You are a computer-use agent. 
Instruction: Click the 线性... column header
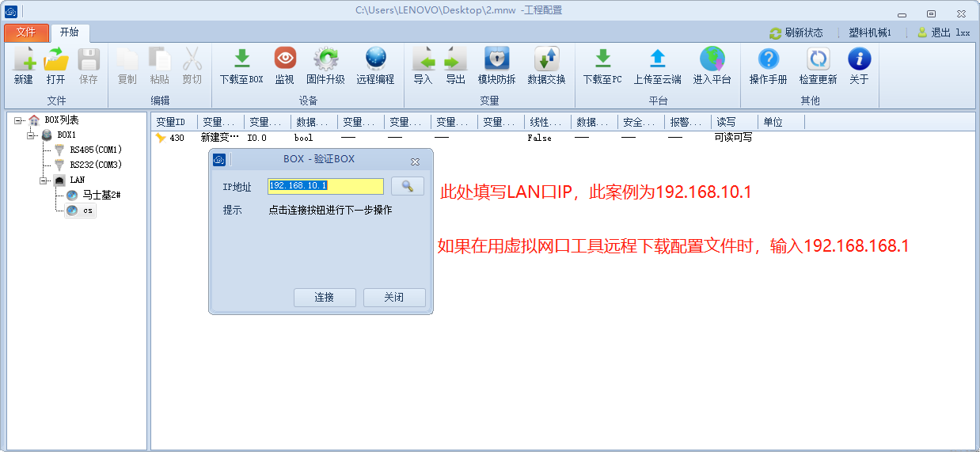click(x=548, y=122)
